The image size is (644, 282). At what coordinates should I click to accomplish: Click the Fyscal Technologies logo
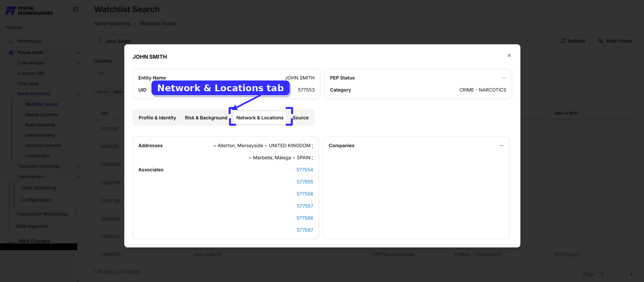coord(29,11)
